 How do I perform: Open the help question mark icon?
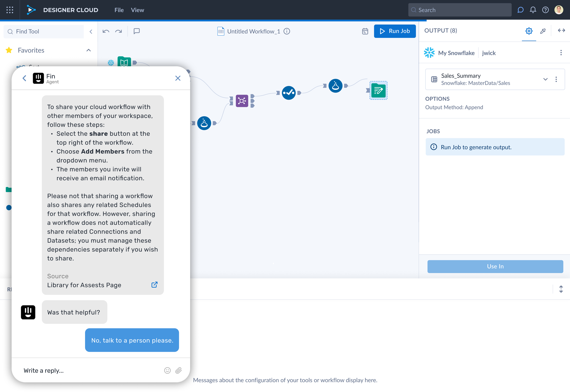545,10
